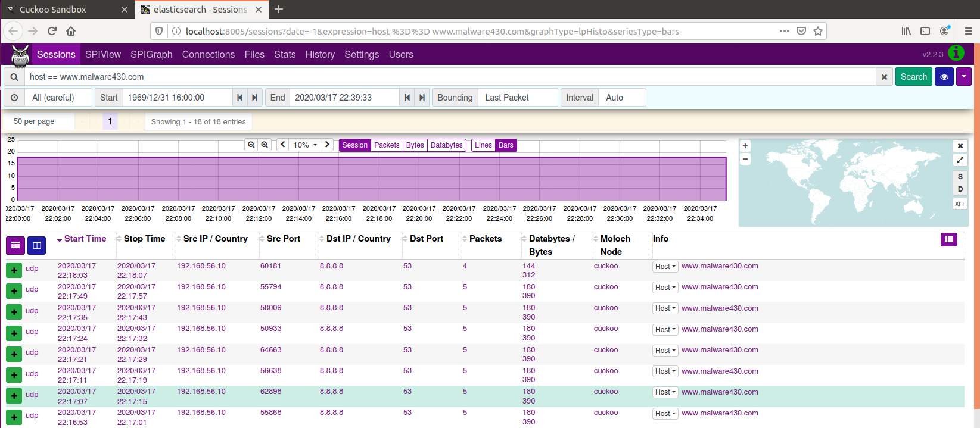Switch graph style to Lines
980x428 pixels.
[x=483, y=145]
